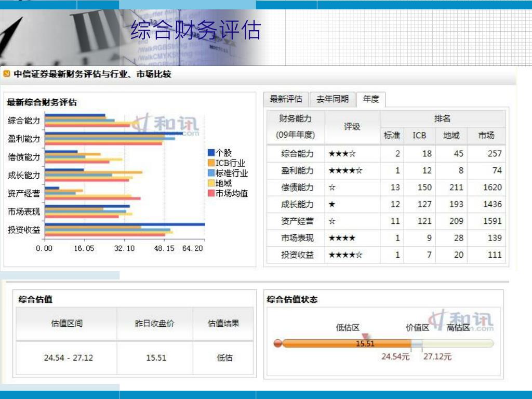Click the 市场表现 chart axis label

24,212
